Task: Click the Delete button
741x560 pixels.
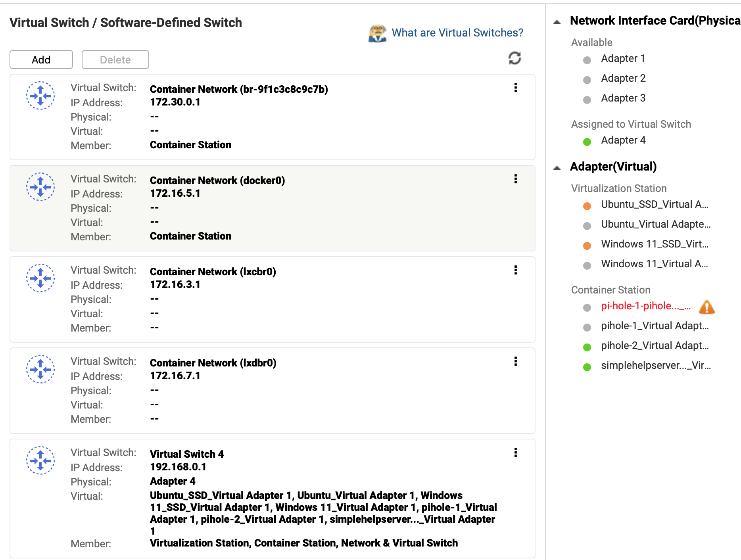Action: [x=115, y=59]
